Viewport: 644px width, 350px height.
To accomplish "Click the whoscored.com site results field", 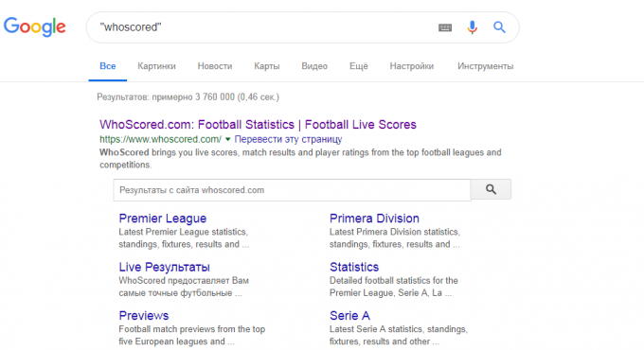I will pyautogui.click(x=292, y=190).
